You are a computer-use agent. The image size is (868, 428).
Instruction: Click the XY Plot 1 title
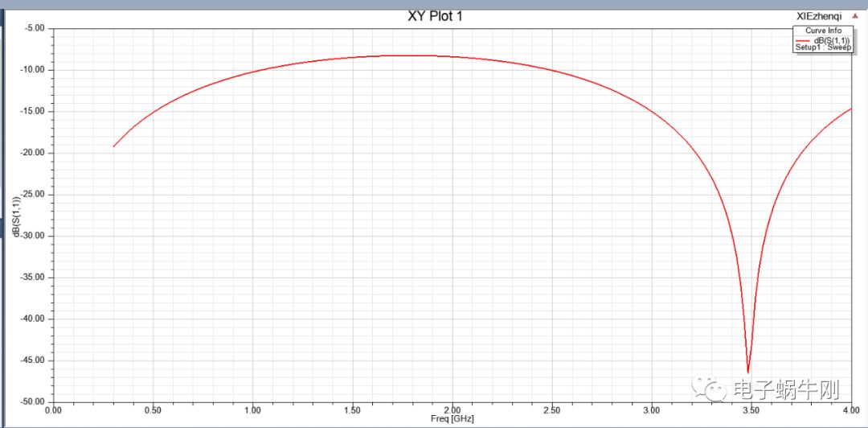point(435,15)
